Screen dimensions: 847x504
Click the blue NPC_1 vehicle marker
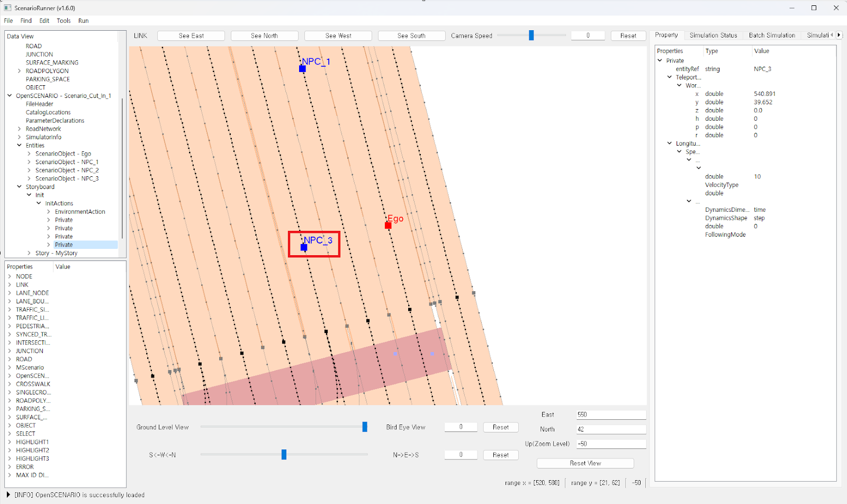302,69
